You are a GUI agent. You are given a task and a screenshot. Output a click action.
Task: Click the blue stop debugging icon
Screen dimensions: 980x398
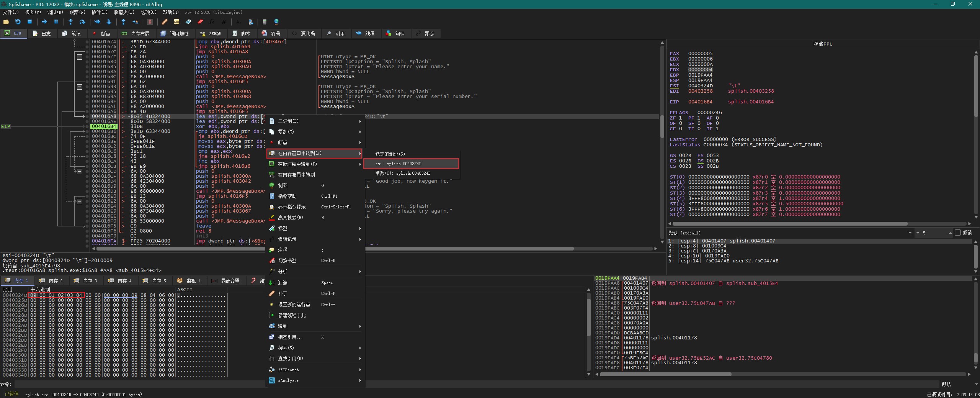[x=29, y=22]
